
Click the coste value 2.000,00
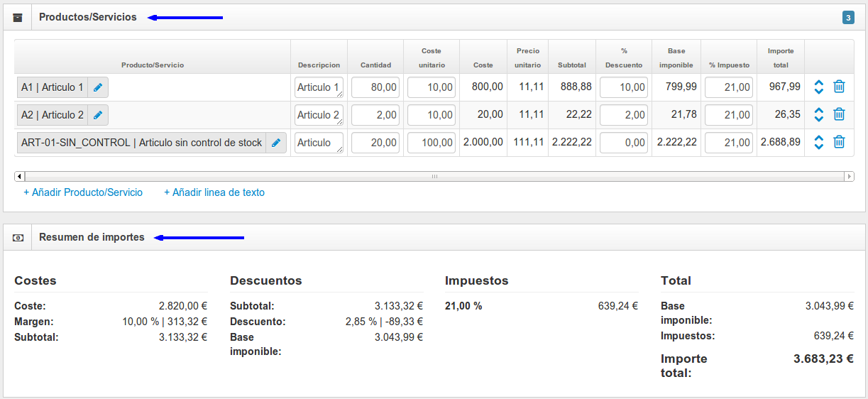[483, 142]
